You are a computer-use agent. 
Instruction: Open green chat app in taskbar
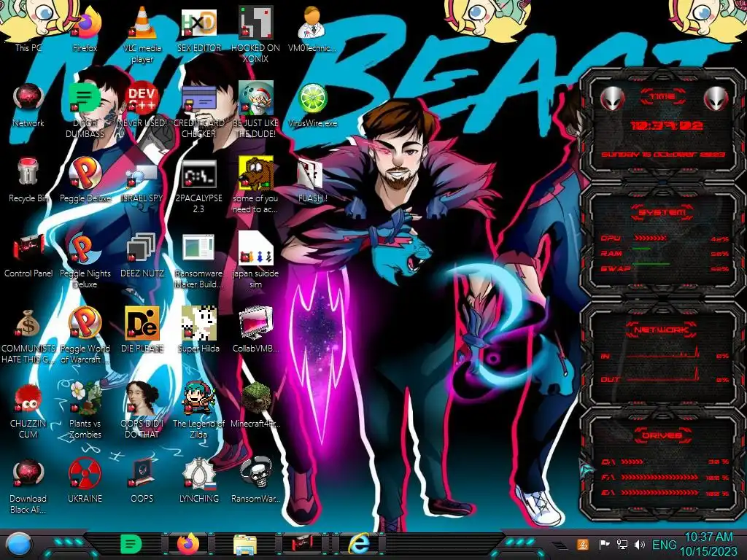click(131, 544)
